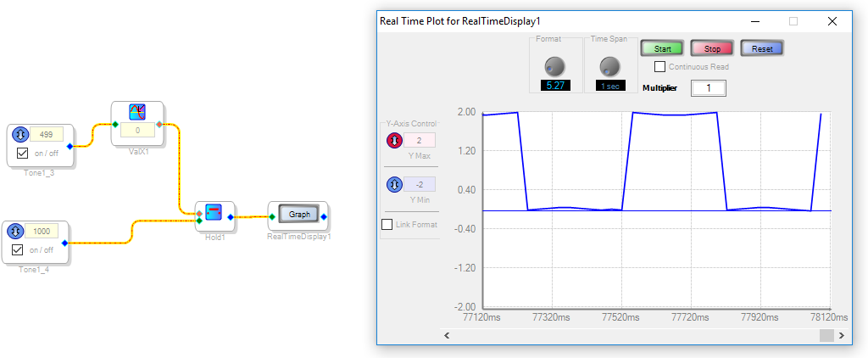Click the Tone1_3 frequency field showing 499
The width and height of the screenshot is (868, 358).
[x=47, y=134]
